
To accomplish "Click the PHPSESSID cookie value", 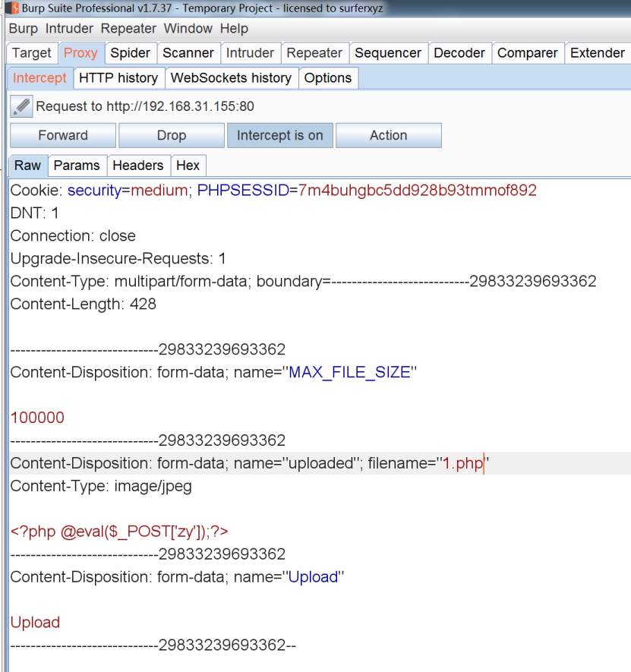I will tap(417, 191).
